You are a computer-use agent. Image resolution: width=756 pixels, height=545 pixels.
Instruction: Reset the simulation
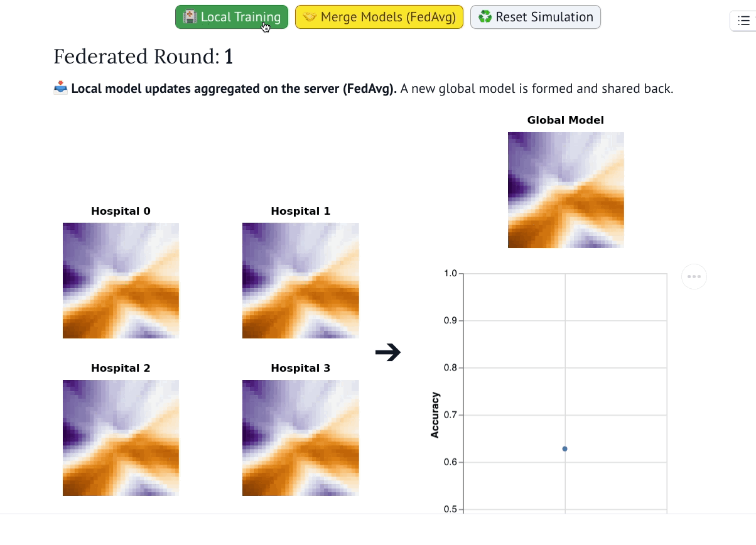tap(535, 17)
